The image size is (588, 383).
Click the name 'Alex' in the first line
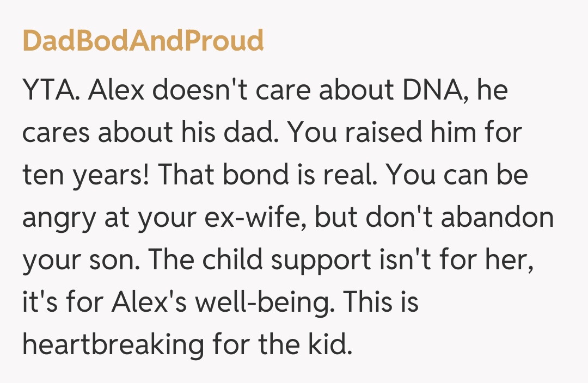pyautogui.click(x=115, y=91)
